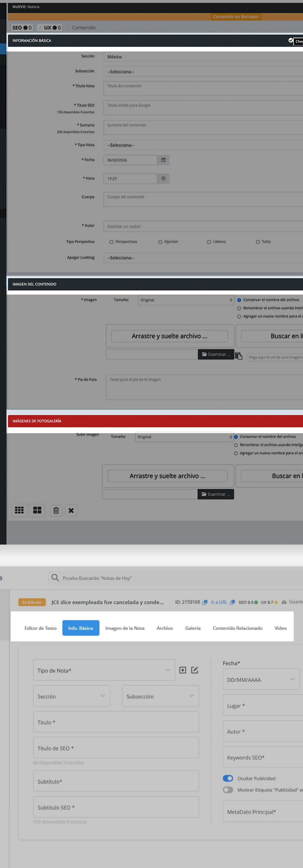Viewport: 303px width, 868px height.
Task: Open Tamaño dropdown in Imagen del Contenido
Action: (x=186, y=300)
